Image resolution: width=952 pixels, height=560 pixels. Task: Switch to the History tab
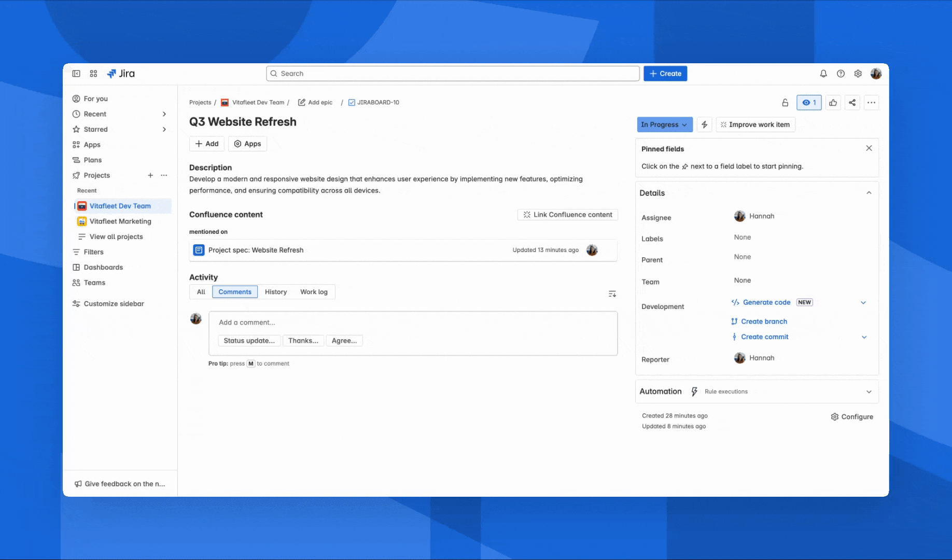pos(275,292)
